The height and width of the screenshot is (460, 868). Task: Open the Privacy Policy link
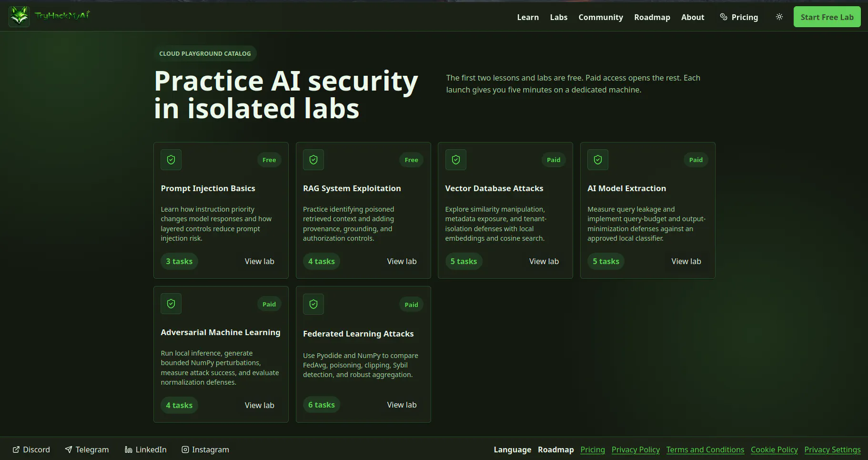point(636,450)
